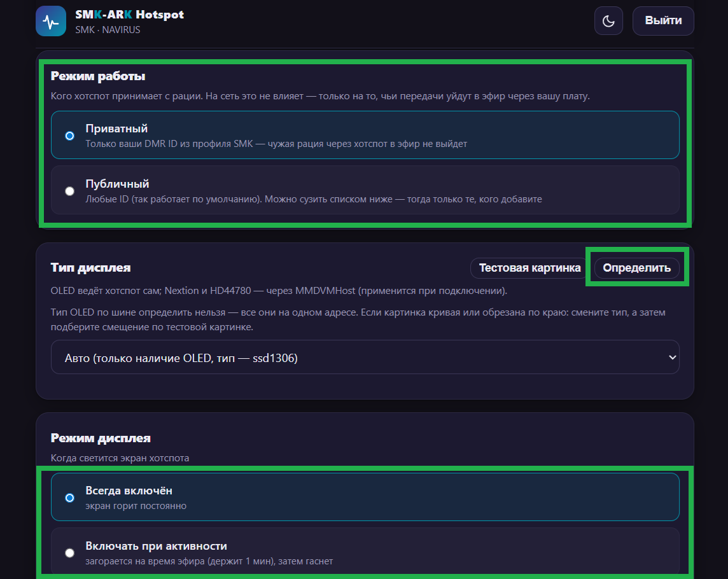Click the SMK-ARK Hotspot pulse logo icon

tap(51, 21)
